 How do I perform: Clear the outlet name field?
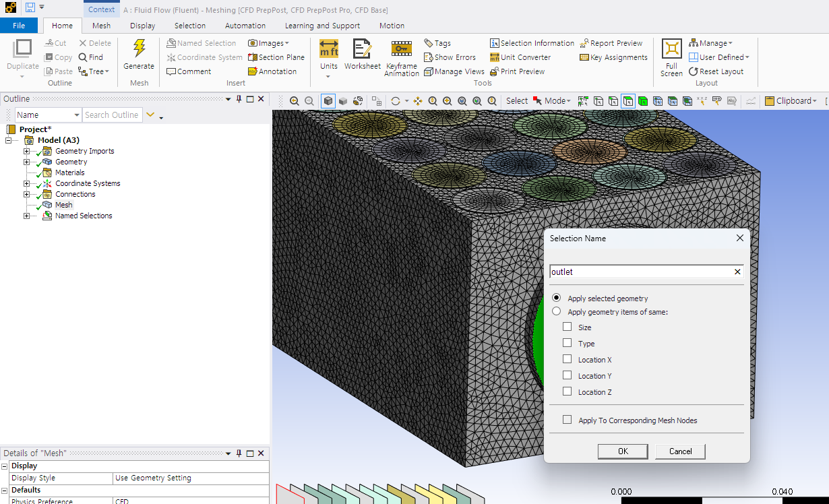[x=737, y=272]
